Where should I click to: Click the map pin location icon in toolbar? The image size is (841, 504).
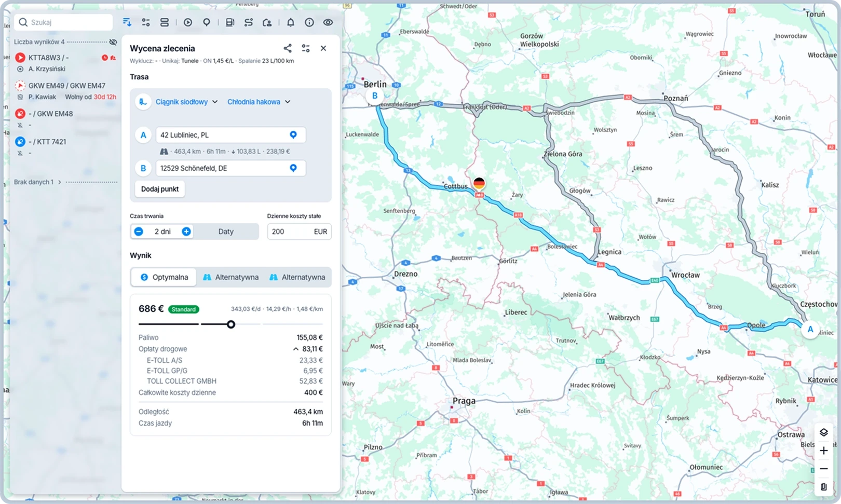pyautogui.click(x=207, y=22)
